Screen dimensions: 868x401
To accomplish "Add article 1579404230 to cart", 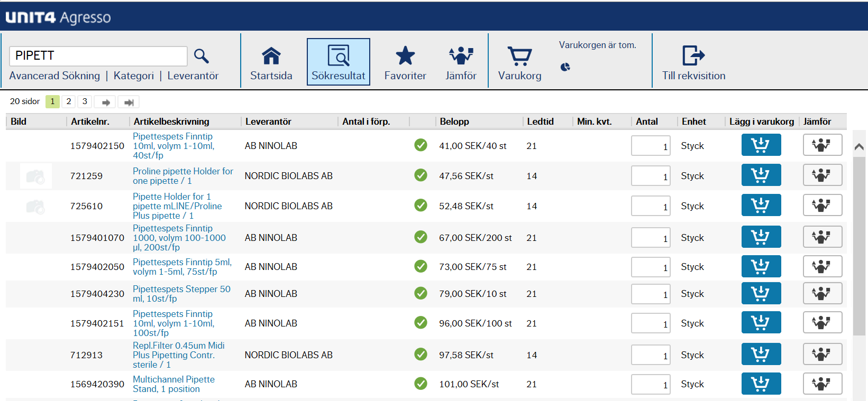I will 761,293.
